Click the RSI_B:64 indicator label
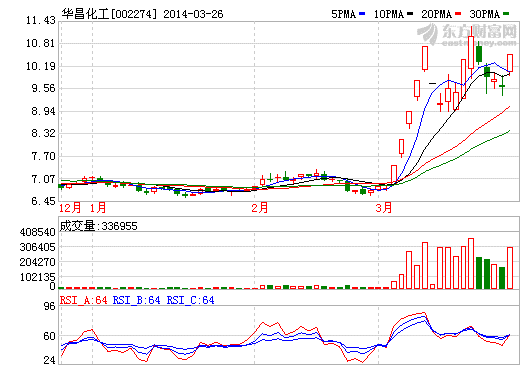The height and width of the screenshot is (365, 520). pos(137,300)
